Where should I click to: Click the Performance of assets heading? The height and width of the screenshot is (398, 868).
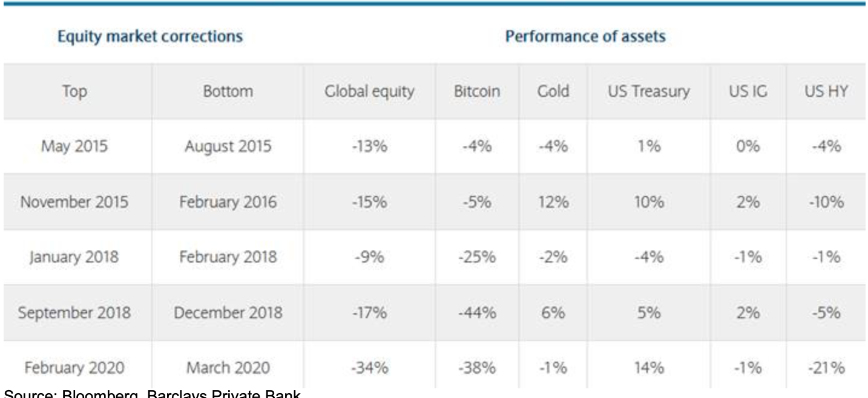[x=585, y=36]
